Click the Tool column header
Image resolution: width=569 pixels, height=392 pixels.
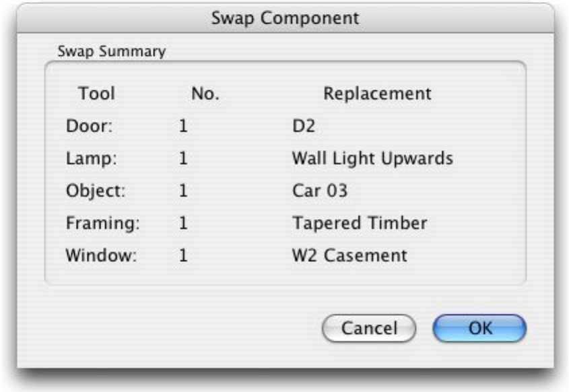pos(97,94)
